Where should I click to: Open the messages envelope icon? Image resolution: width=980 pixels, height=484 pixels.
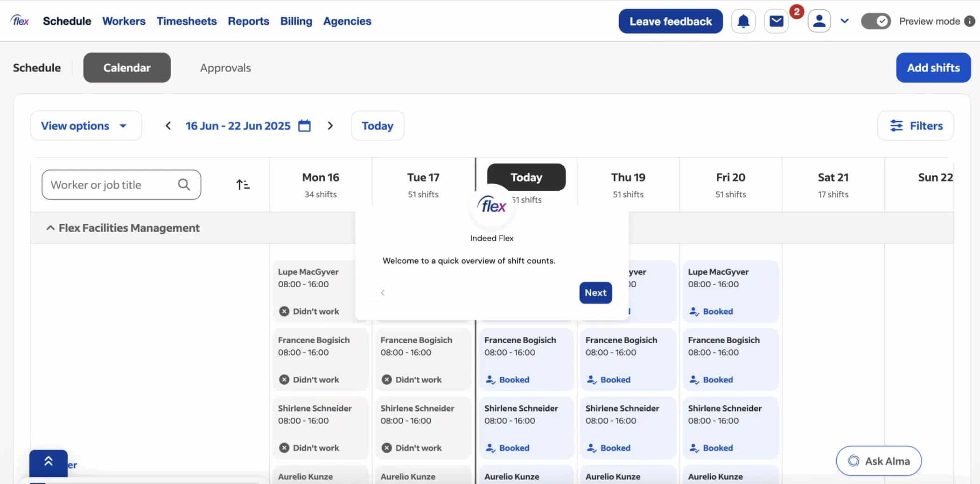tap(776, 21)
